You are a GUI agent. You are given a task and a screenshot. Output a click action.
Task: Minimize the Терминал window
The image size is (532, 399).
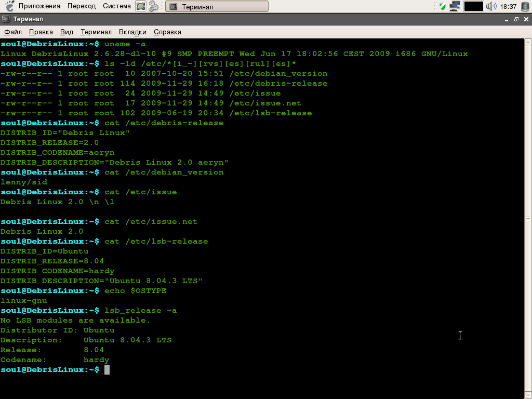coord(507,20)
